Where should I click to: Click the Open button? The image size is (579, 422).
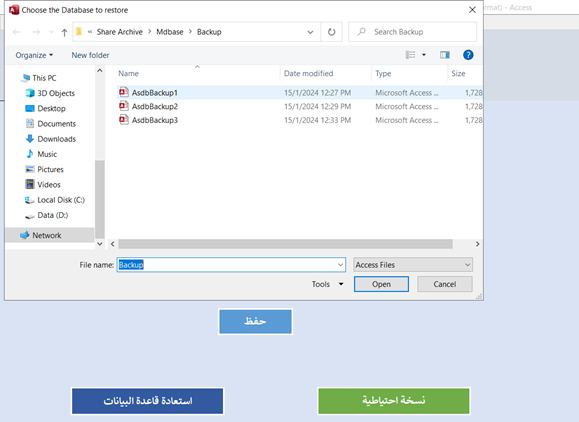(x=381, y=284)
